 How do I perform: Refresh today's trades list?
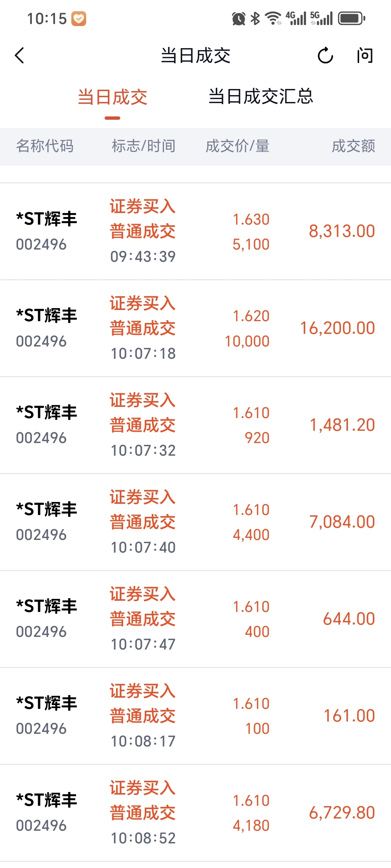pyautogui.click(x=325, y=56)
